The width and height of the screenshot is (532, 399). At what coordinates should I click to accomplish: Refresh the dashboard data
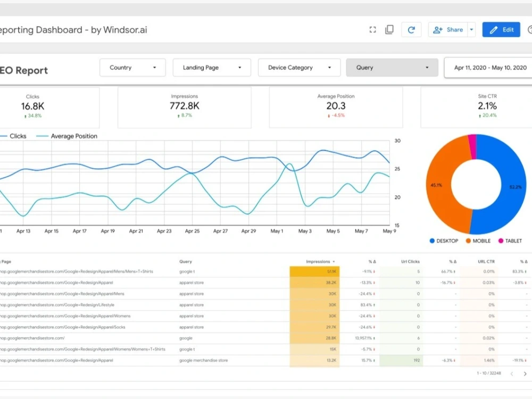[x=411, y=29]
